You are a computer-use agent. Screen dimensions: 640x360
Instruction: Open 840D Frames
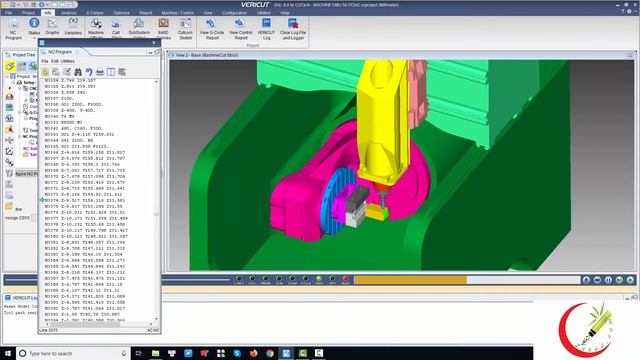[163, 28]
